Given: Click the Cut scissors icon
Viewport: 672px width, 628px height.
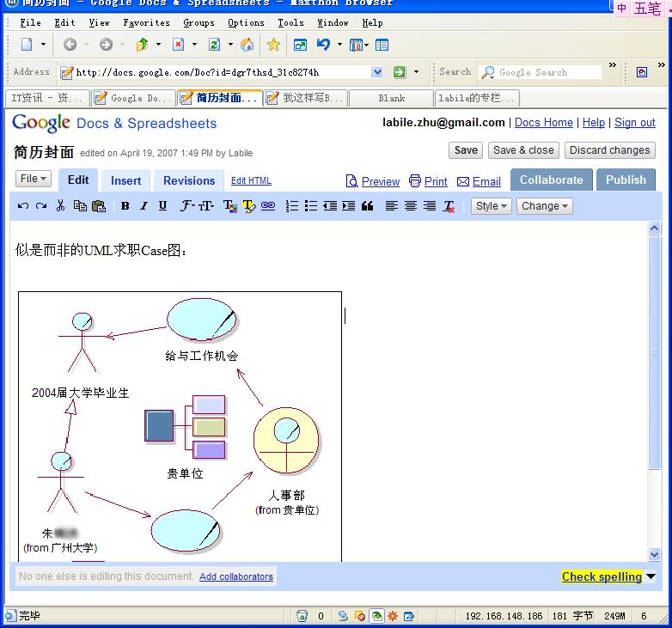Looking at the screenshot, I should [x=60, y=206].
